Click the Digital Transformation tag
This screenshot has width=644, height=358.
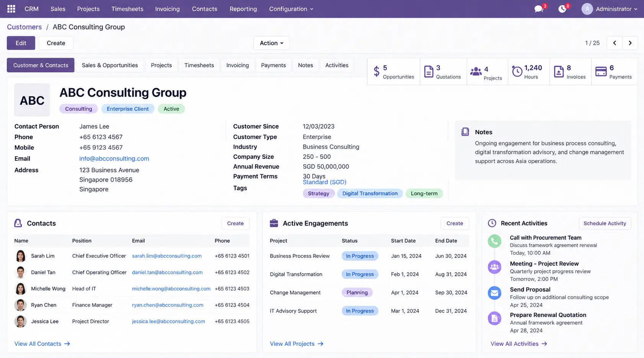pyautogui.click(x=370, y=193)
